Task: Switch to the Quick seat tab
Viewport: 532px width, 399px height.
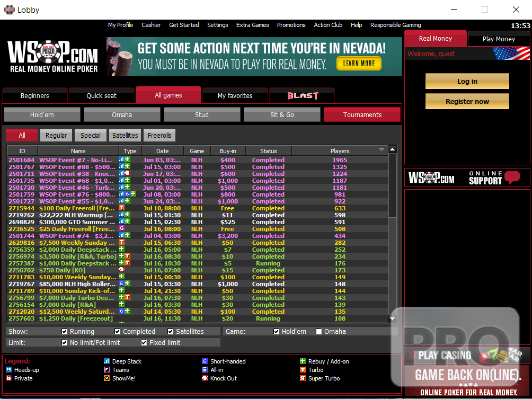Action: [101, 96]
